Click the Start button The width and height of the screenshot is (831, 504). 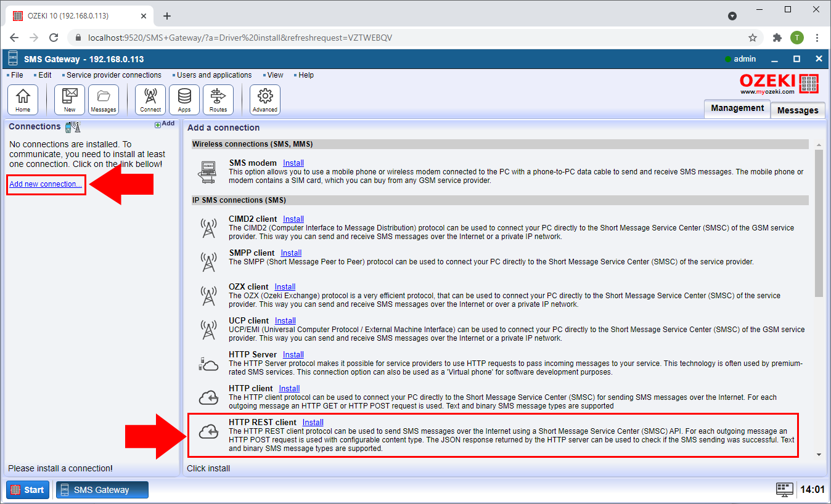[x=28, y=490]
